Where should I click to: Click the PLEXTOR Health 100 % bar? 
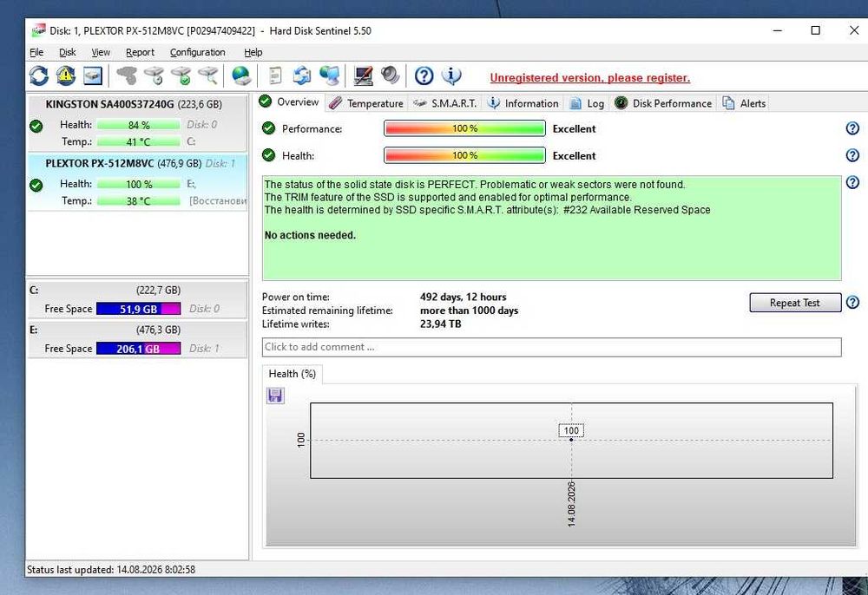138,184
